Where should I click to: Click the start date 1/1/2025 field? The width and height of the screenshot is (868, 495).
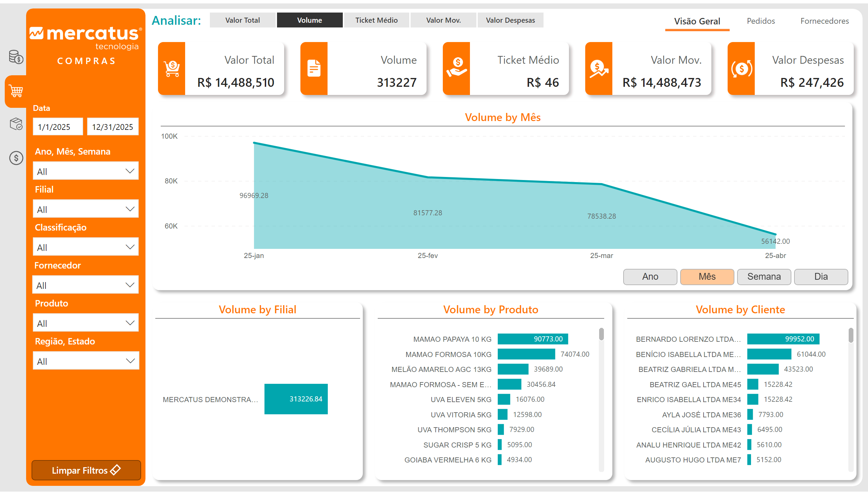tap(57, 127)
